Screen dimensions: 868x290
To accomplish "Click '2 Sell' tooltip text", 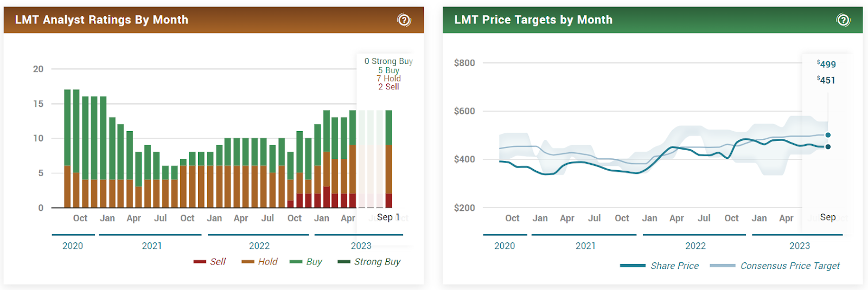I will [x=388, y=87].
